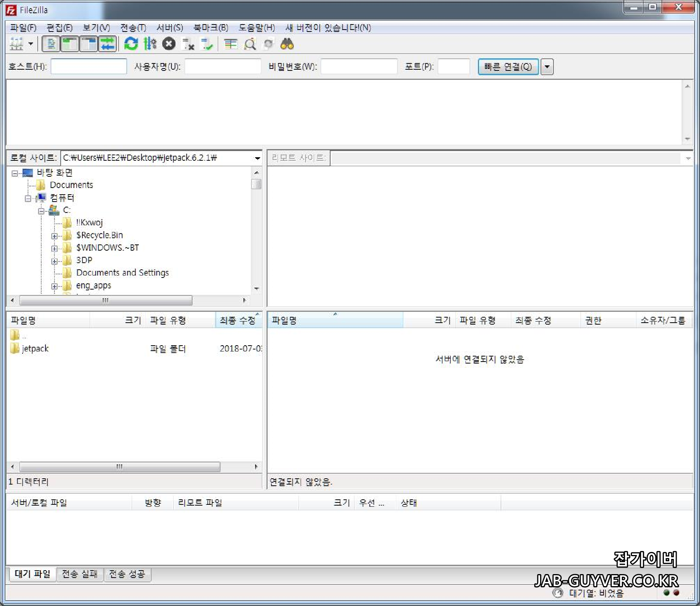This screenshot has height=606, width=700.
Task: Reconnect to the last server
Action: 206,44
